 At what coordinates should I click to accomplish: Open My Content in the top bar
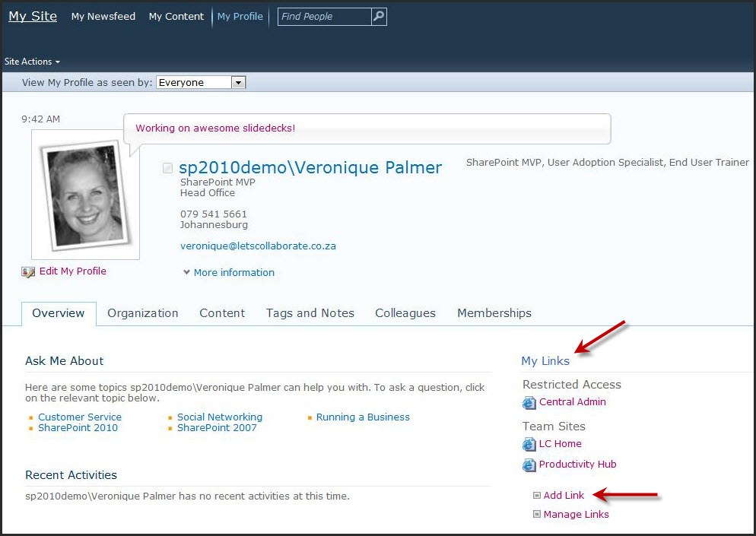176,17
